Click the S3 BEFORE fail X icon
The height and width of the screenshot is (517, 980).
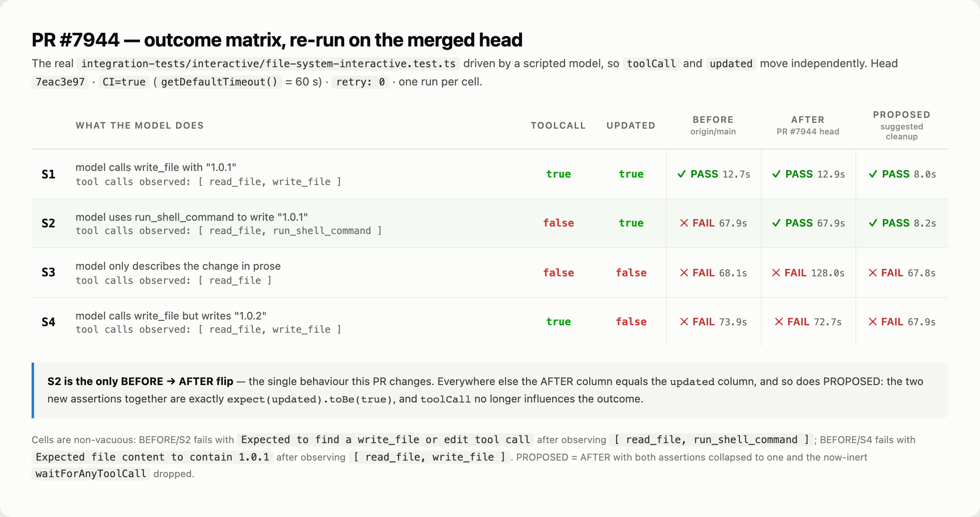(684, 273)
